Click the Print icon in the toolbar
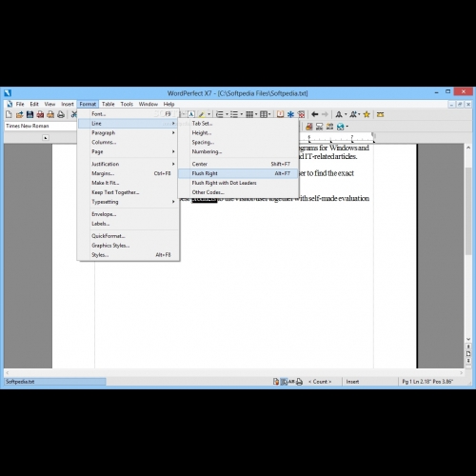This screenshot has height=476, width=476. pyautogui.click(x=61, y=114)
